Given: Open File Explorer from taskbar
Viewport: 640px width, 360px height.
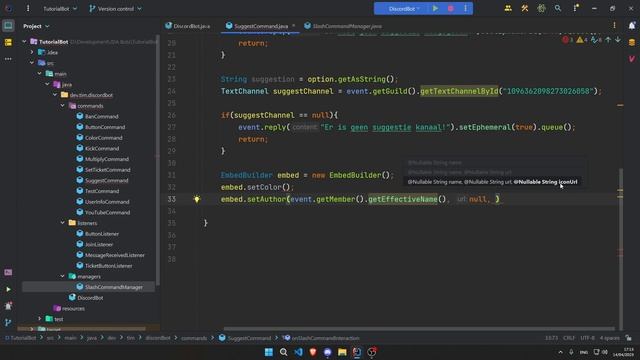Looking at the screenshot, I should pos(342,352).
